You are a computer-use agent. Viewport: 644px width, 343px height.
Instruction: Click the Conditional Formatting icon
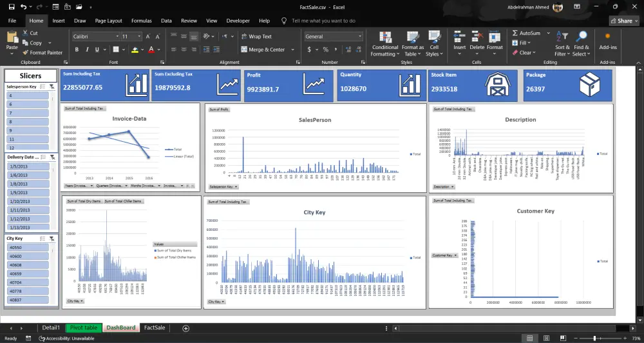[x=385, y=36]
